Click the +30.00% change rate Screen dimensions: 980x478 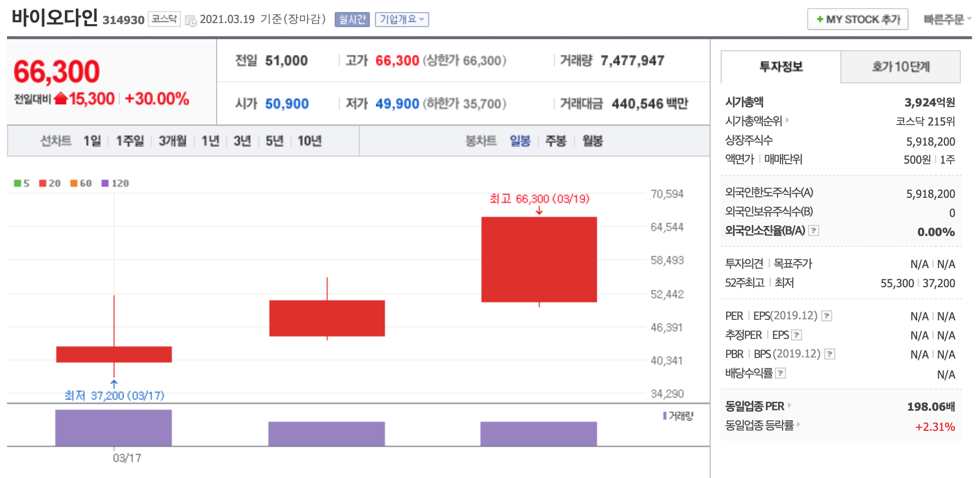click(x=157, y=98)
